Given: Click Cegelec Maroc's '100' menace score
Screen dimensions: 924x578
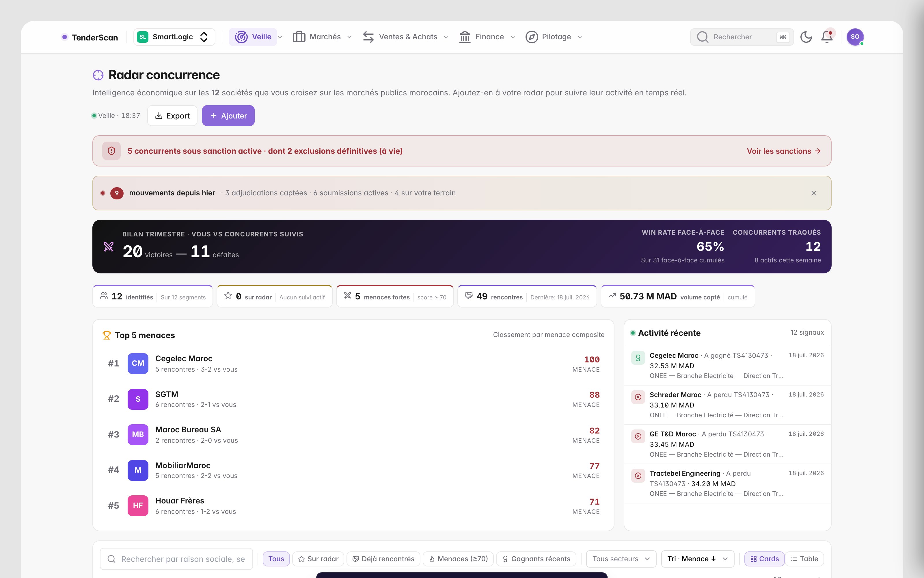Looking at the screenshot, I should (x=591, y=360).
